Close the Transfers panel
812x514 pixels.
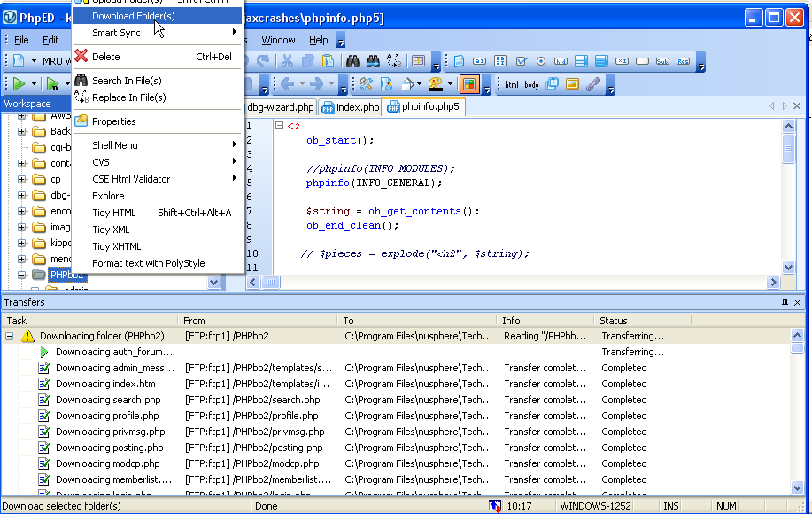798,302
